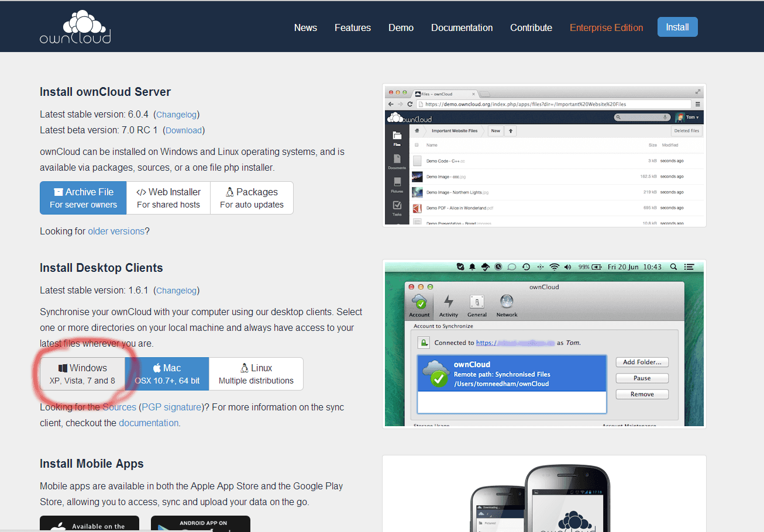The height and width of the screenshot is (532, 764).
Task: Click the Account icon in desktop client screenshot
Action: point(419,305)
